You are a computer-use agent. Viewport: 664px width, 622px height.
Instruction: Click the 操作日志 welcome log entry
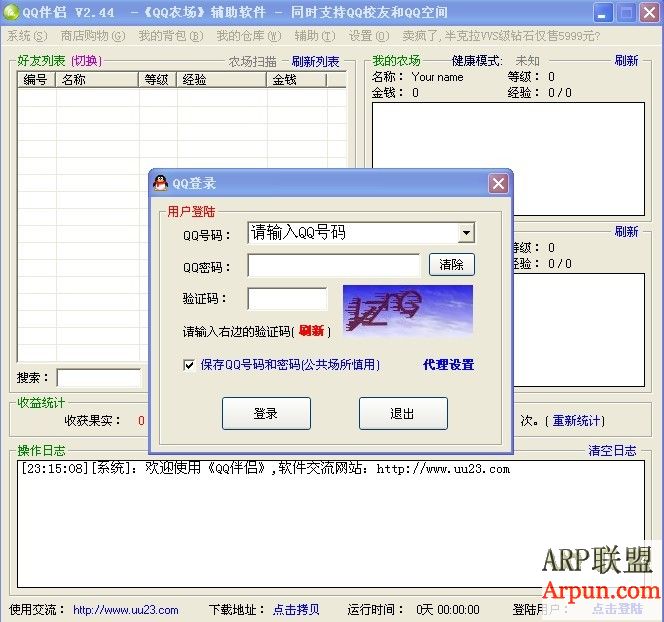pyautogui.click(x=266, y=468)
